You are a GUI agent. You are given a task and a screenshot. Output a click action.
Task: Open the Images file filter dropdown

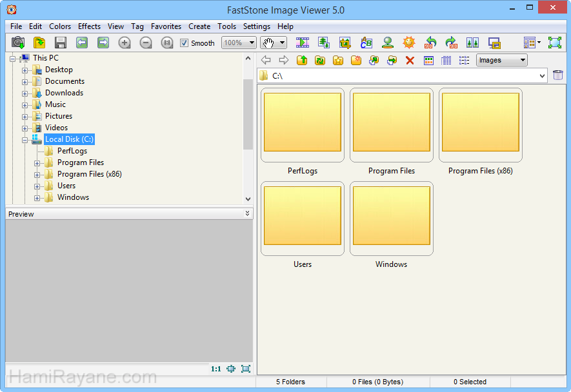(x=501, y=60)
